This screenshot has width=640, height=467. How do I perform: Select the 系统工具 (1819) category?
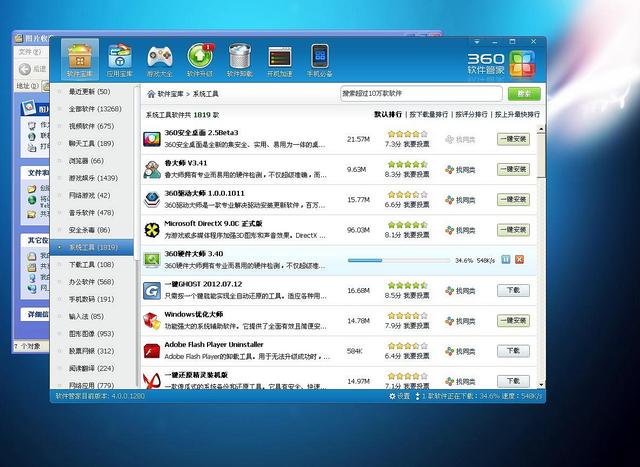point(92,247)
